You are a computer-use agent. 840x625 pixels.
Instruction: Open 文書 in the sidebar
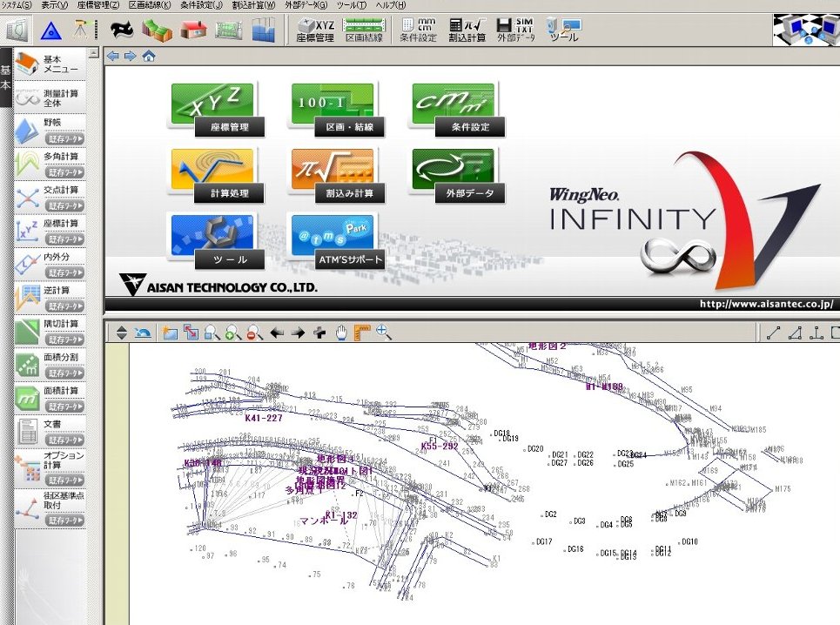point(52,424)
